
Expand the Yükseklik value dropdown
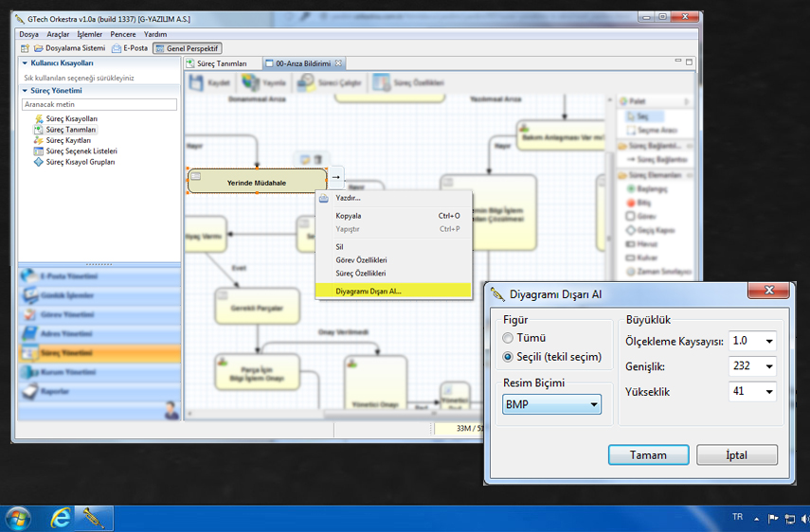[x=753, y=391]
